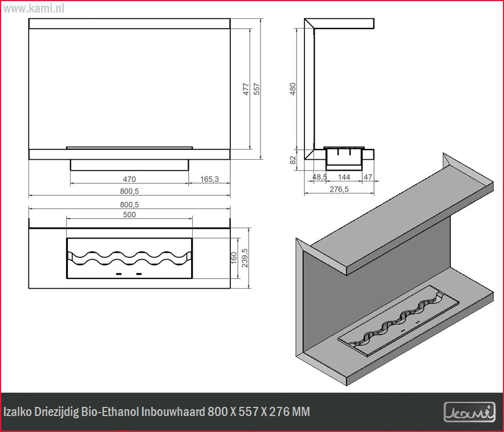The height and width of the screenshot is (432, 504).
Task: Click the 480 side view dimension
Action: pos(293,88)
